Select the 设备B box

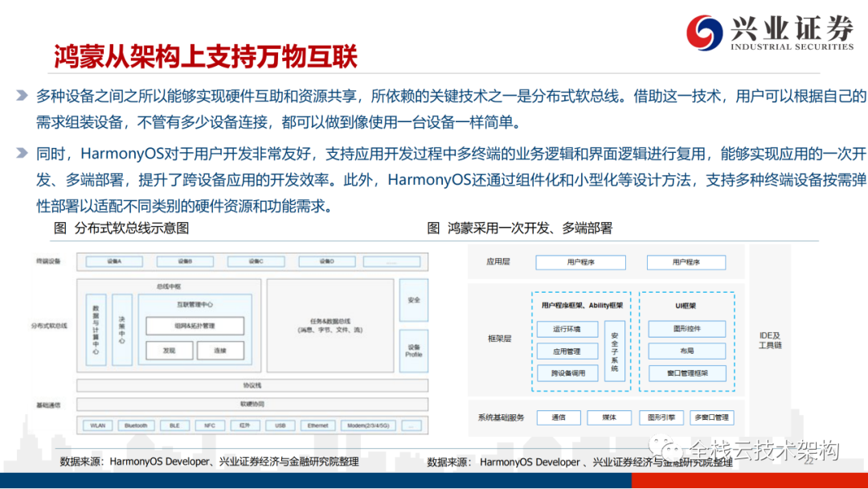pyautogui.click(x=185, y=261)
